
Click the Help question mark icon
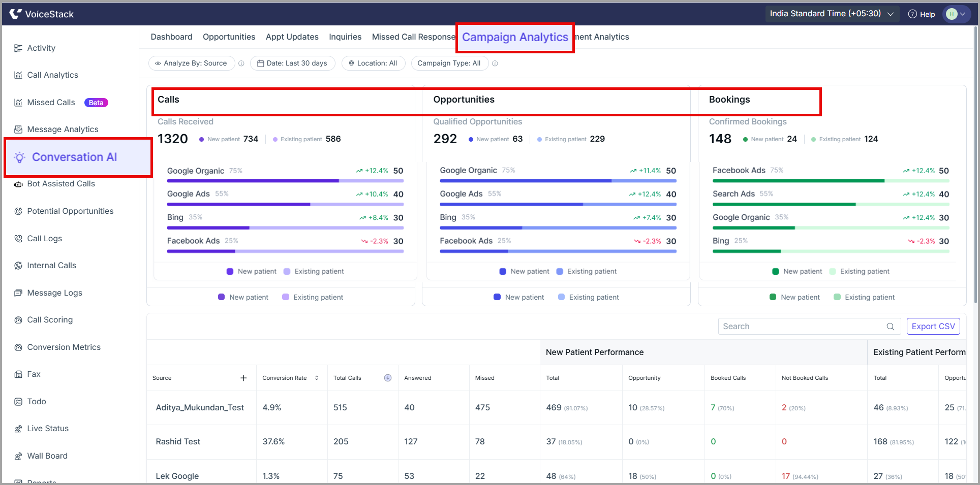click(912, 14)
